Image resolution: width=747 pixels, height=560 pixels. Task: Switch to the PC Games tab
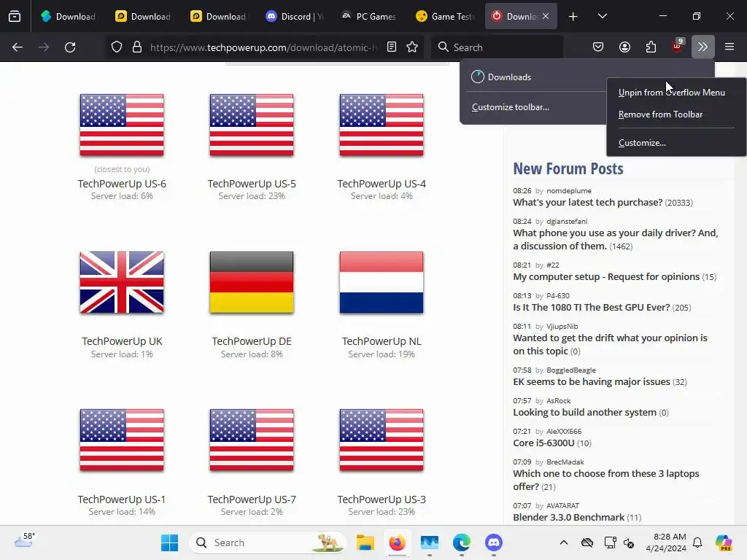tap(369, 16)
